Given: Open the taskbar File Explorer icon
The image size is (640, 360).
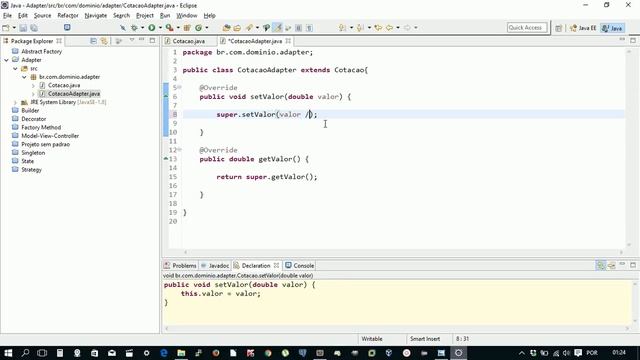Looking at the screenshot, I should point(181,353).
